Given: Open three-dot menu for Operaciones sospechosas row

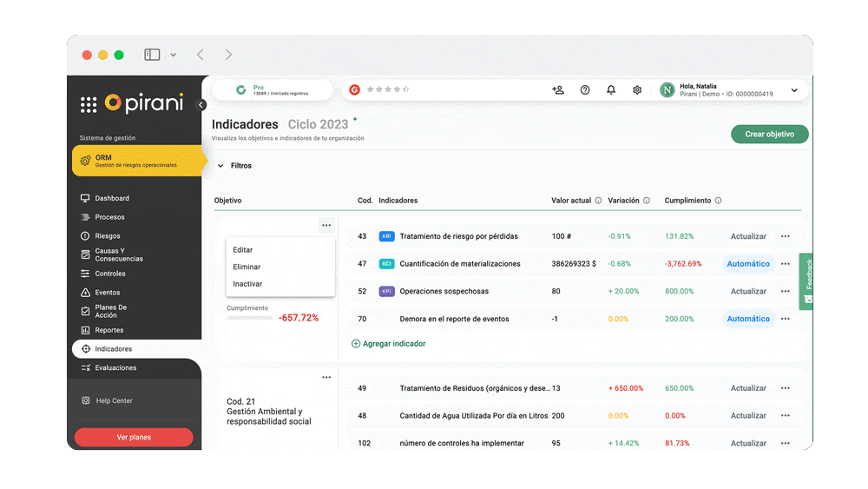Looking at the screenshot, I should coord(786,291).
